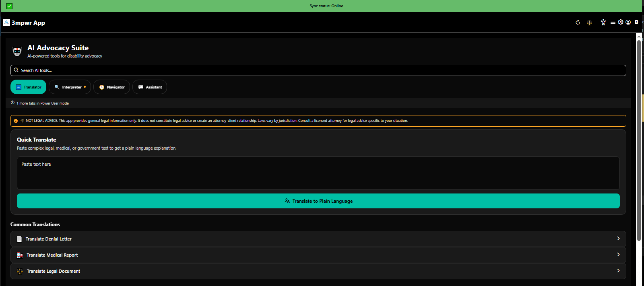Open the legal scales icon in header

tap(589, 23)
